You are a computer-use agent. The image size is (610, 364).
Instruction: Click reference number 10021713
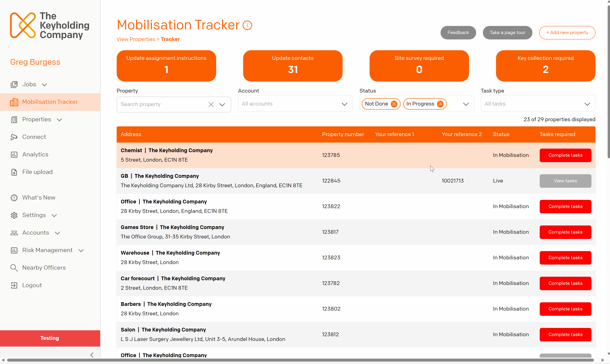coord(453,181)
